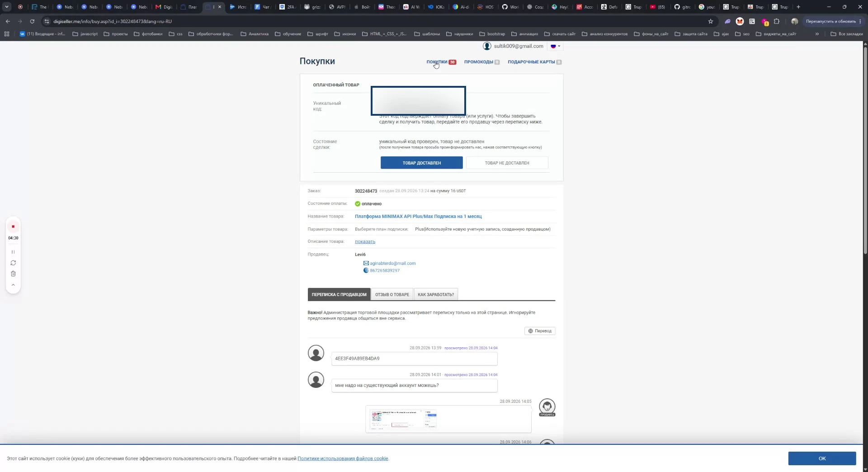The width and height of the screenshot is (868, 472).
Task: Reload the page with the refresh icon
Action: 32,21
